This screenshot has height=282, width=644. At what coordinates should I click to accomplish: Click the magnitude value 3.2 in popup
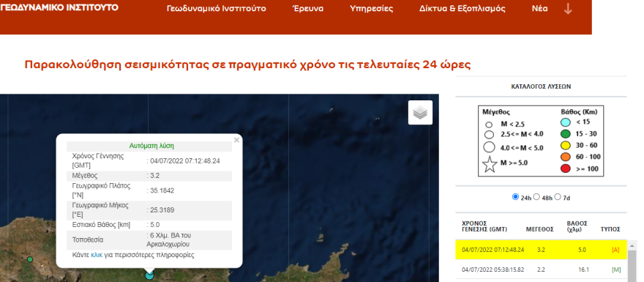coord(155,176)
